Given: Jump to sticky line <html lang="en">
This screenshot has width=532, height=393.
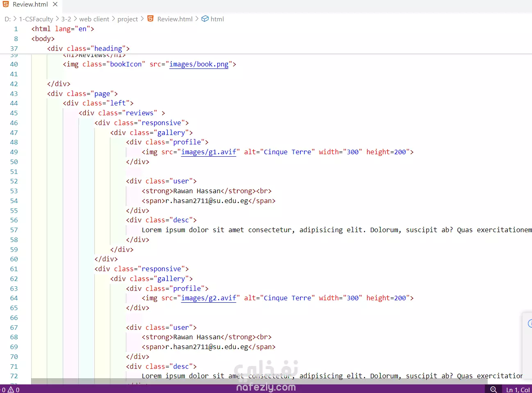Looking at the screenshot, I should point(63,29).
